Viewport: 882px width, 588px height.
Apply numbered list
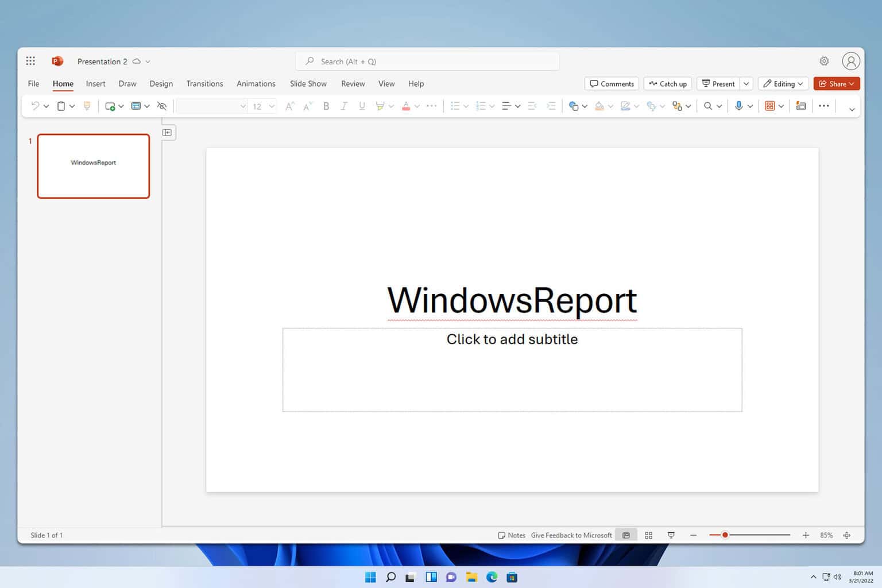click(x=481, y=106)
